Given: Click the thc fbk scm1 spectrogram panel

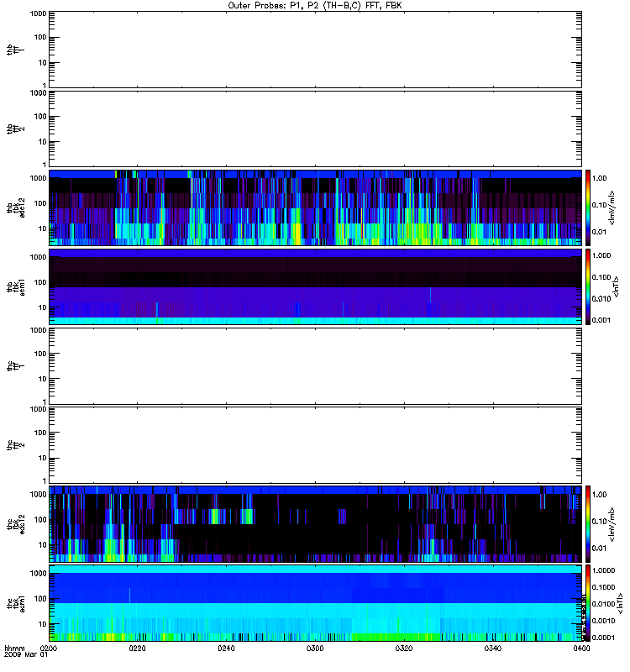Looking at the screenshot, I should tap(315, 603).
